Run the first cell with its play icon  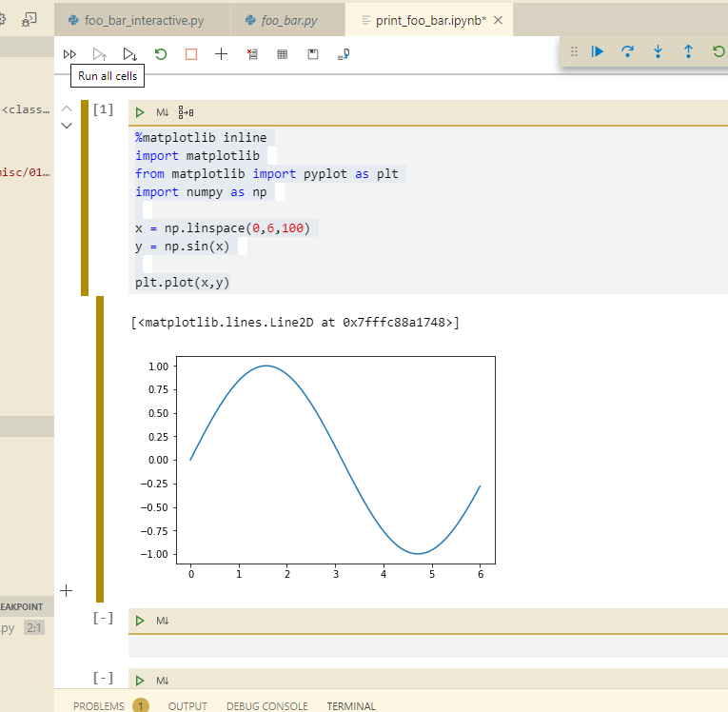pyautogui.click(x=140, y=112)
